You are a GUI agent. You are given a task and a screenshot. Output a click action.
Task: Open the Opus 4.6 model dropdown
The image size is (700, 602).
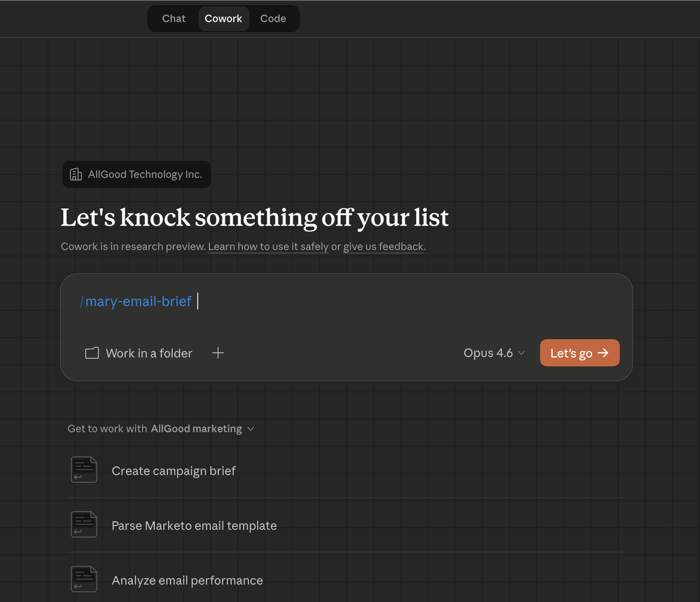(x=494, y=353)
